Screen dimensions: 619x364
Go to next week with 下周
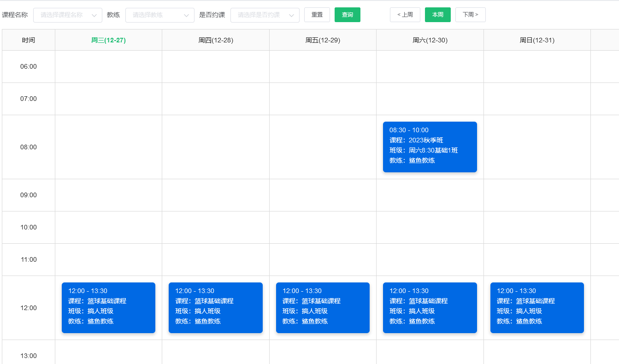tap(470, 14)
